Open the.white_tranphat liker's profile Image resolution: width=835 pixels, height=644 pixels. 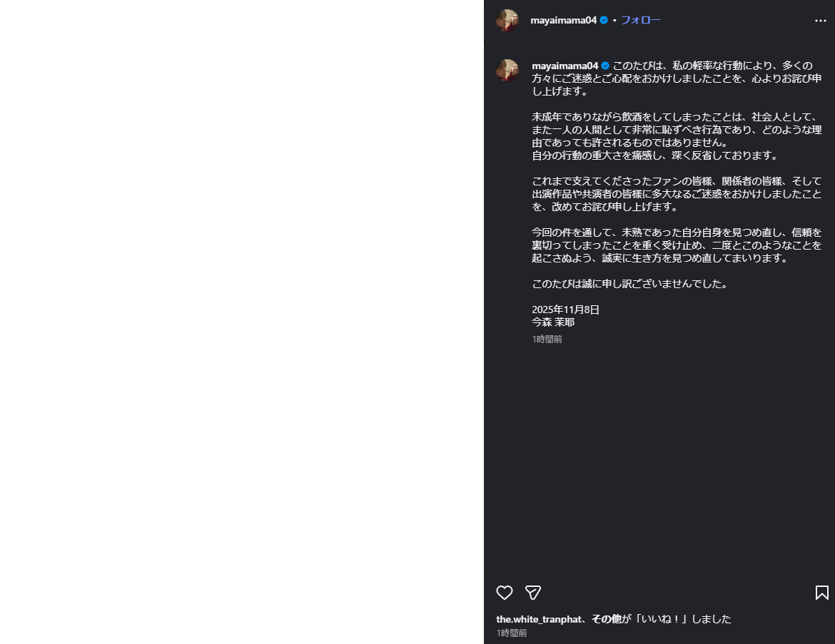click(539, 619)
